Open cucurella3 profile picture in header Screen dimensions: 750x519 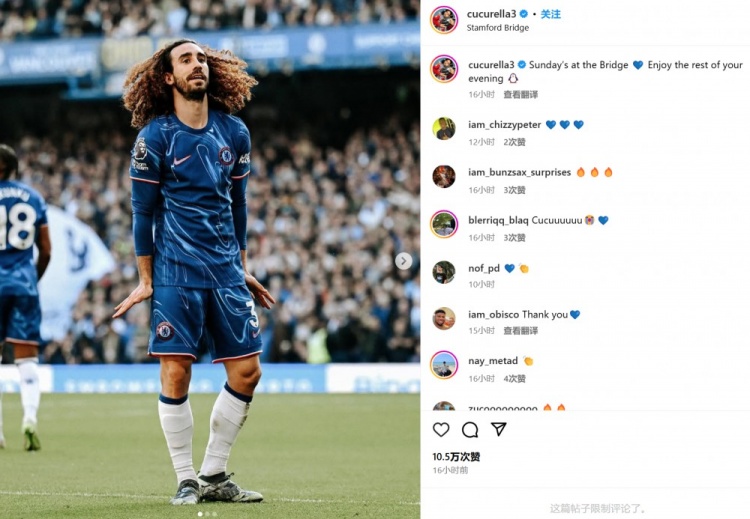tap(443, 20)
